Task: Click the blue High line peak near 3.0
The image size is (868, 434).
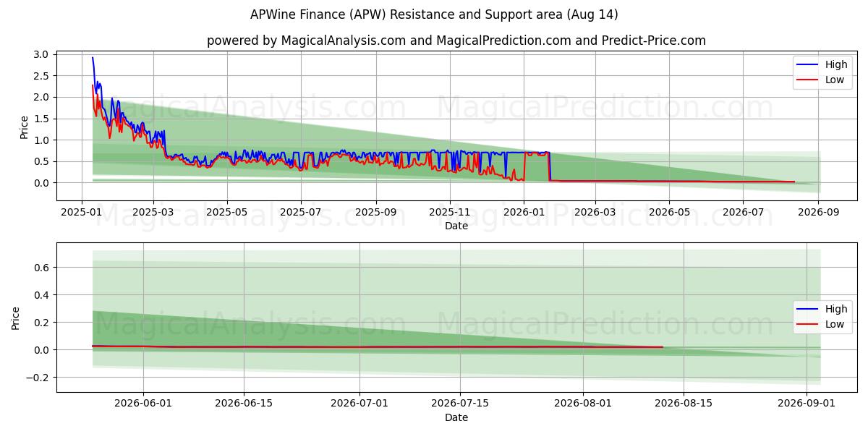Action: (x=93, y=58)
